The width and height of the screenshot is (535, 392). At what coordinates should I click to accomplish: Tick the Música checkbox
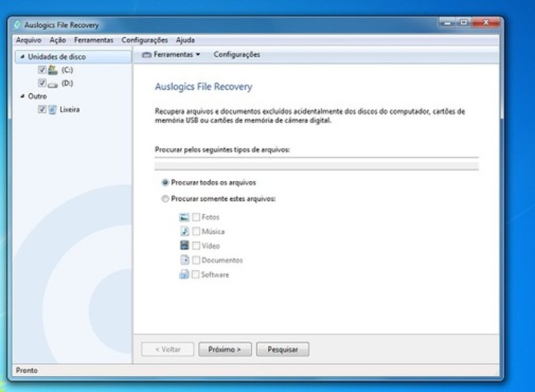[196, 231]
